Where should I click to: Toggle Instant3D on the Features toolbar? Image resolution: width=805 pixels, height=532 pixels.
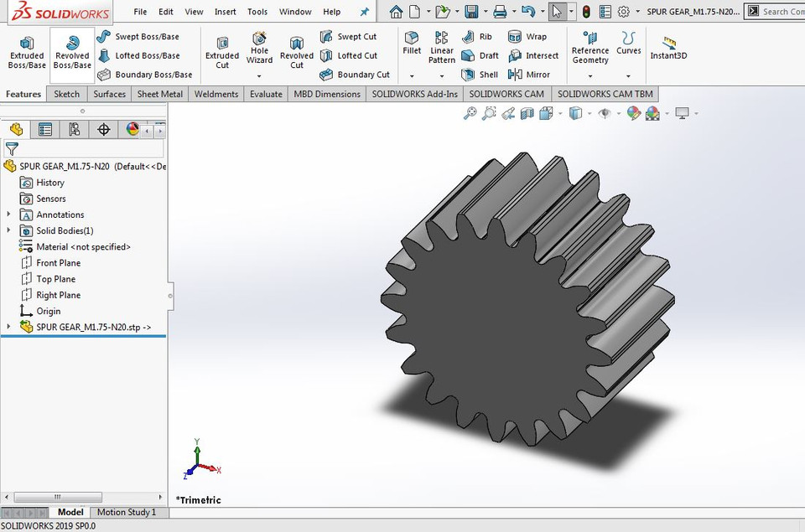pos(668,48)
